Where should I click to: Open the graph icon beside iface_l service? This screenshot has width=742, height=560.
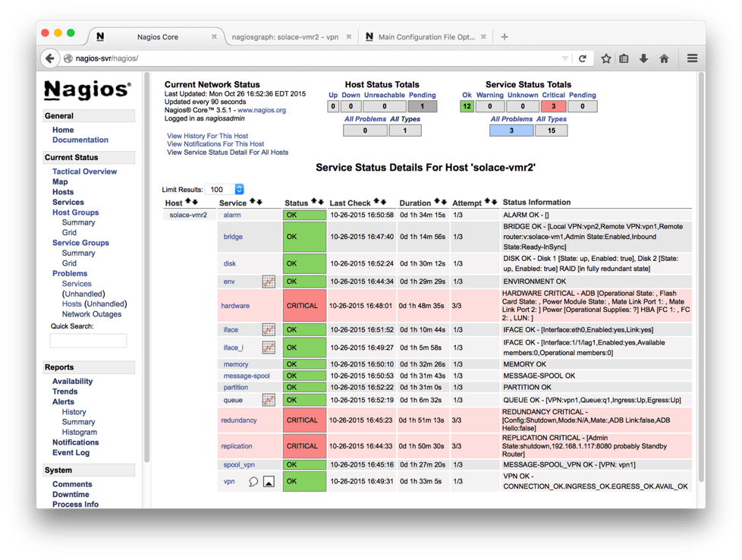point(269,348)
